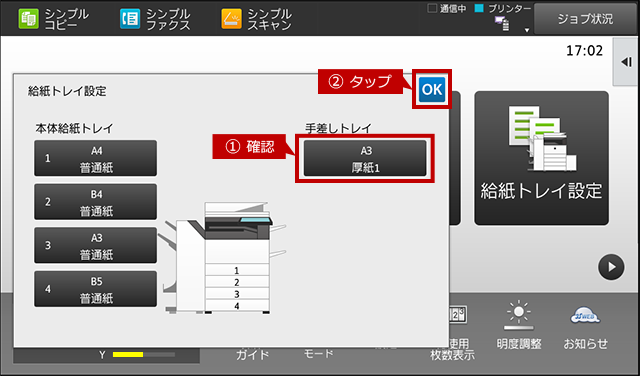Click the 通信中 communication indicator
The image size is (640, 376).
(x=447, y=9)
